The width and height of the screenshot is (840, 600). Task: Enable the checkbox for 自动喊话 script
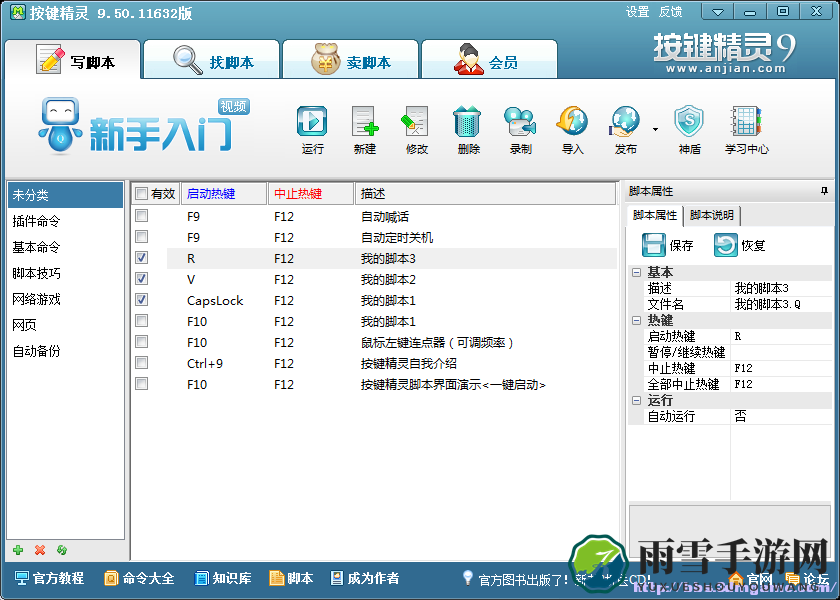click(141, 216)
